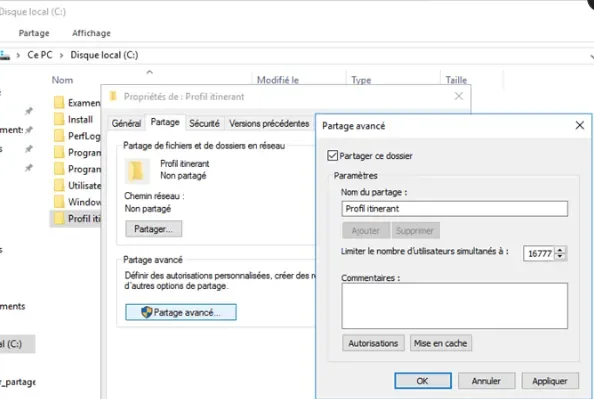Screen dimensions: 594x399
Task: Edit the Nom du partage field
Action: [x=454, y=209]
